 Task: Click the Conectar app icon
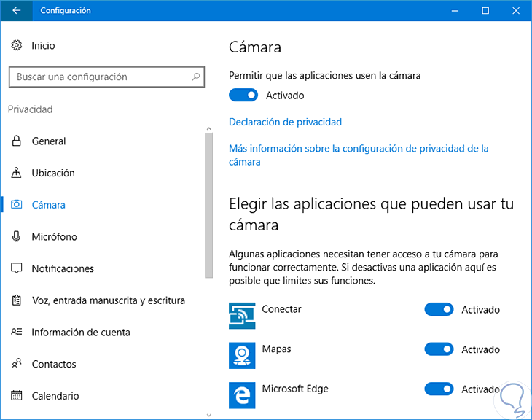point(241,316)
